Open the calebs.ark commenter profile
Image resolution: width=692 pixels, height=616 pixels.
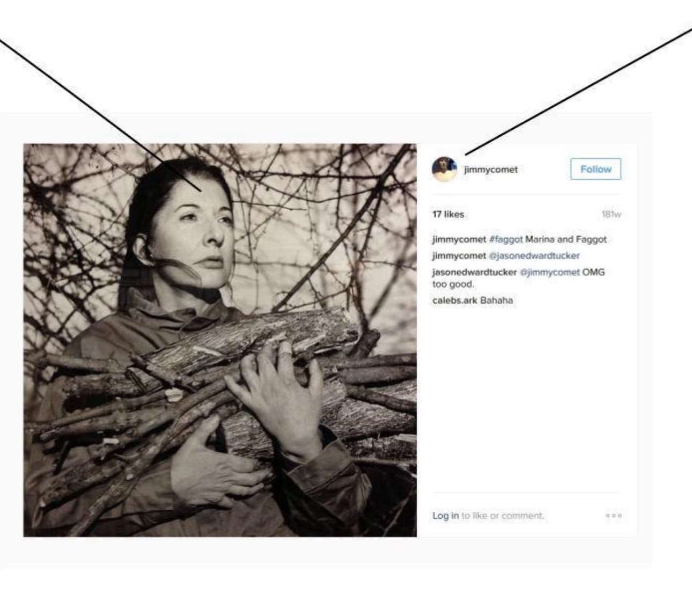[455, 300]
